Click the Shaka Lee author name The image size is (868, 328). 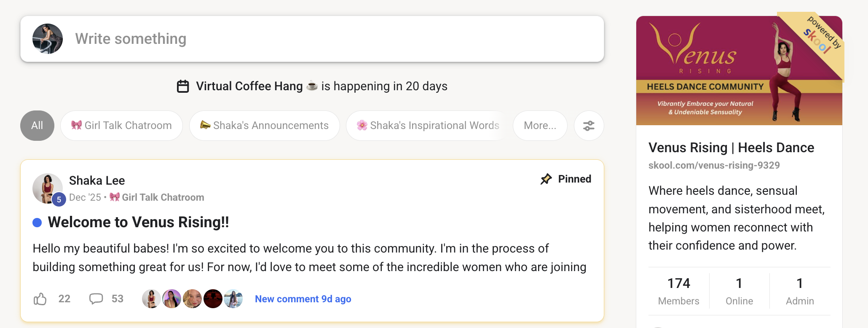coord(97,180)
